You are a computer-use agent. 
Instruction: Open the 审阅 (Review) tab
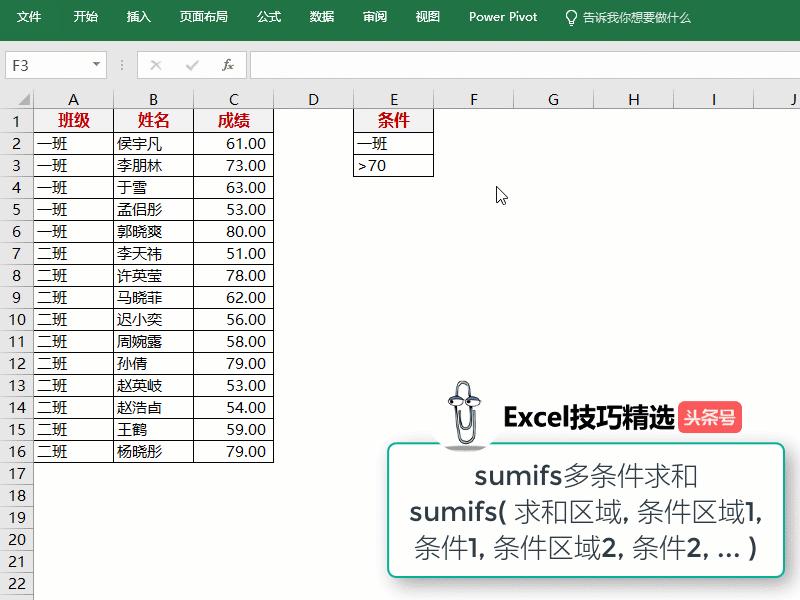click(x=374, y=16)
